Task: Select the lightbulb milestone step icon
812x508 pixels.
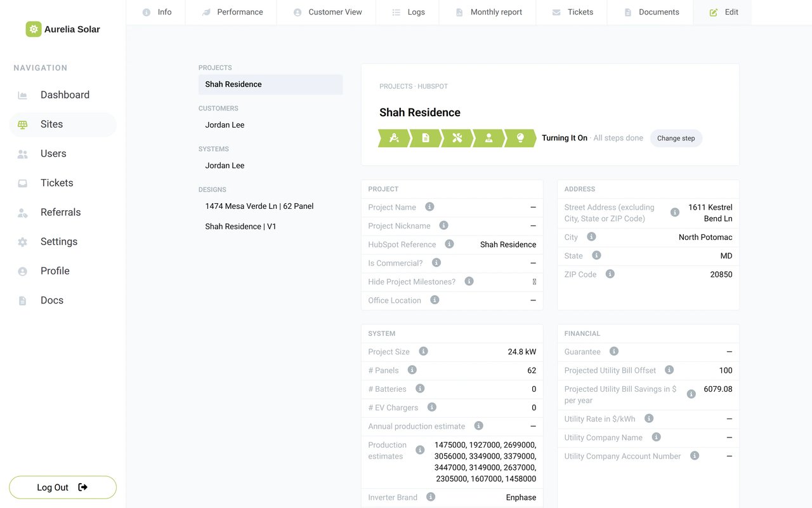Action: pyautogui.click(x=520, y=138)
